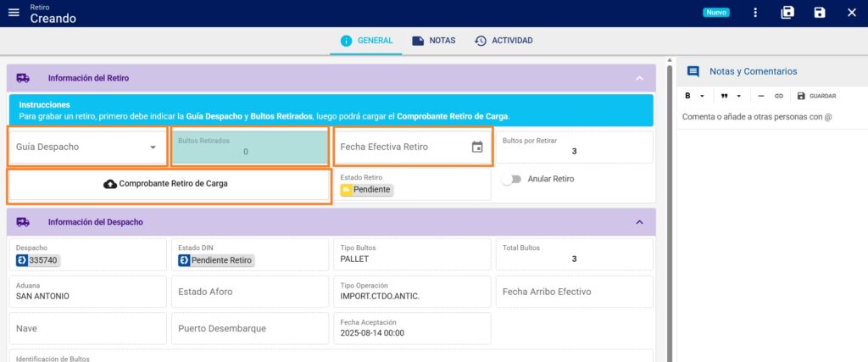Click the bold B formatting icon
Screen dimensions: 868x362
point(688,96)
